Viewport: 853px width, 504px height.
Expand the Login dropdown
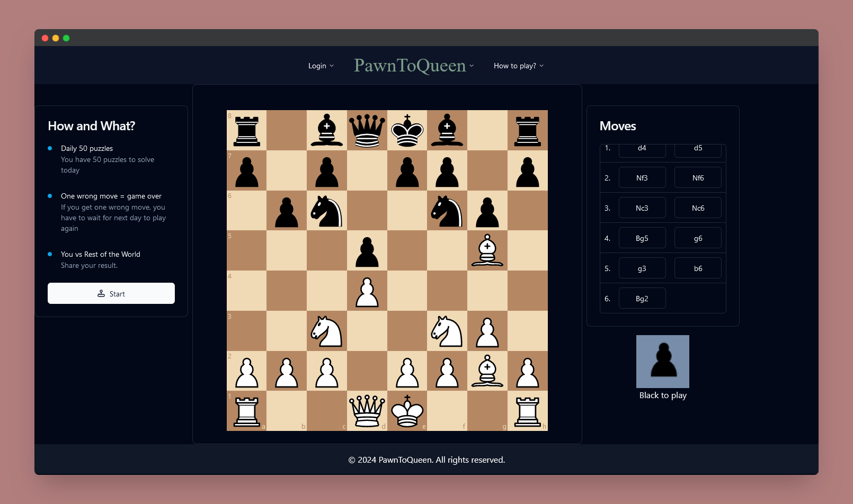pos(321,66)
